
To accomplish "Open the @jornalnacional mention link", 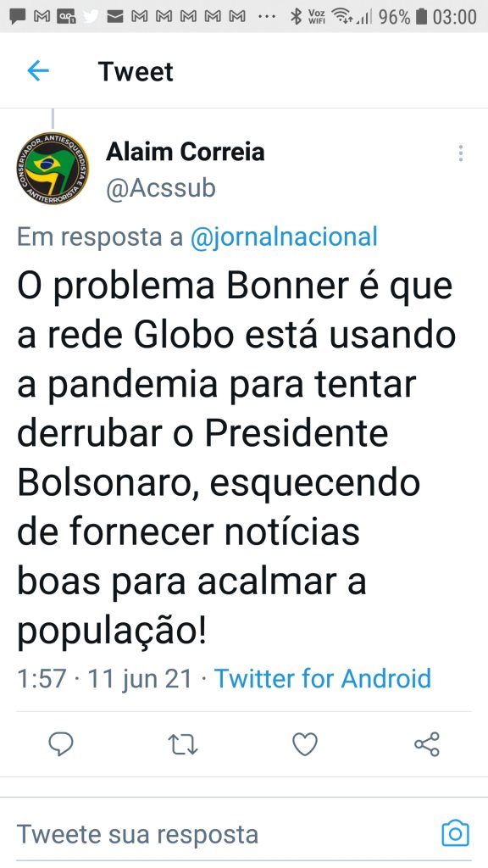I will pyautogui.click(x=284, y=236).
